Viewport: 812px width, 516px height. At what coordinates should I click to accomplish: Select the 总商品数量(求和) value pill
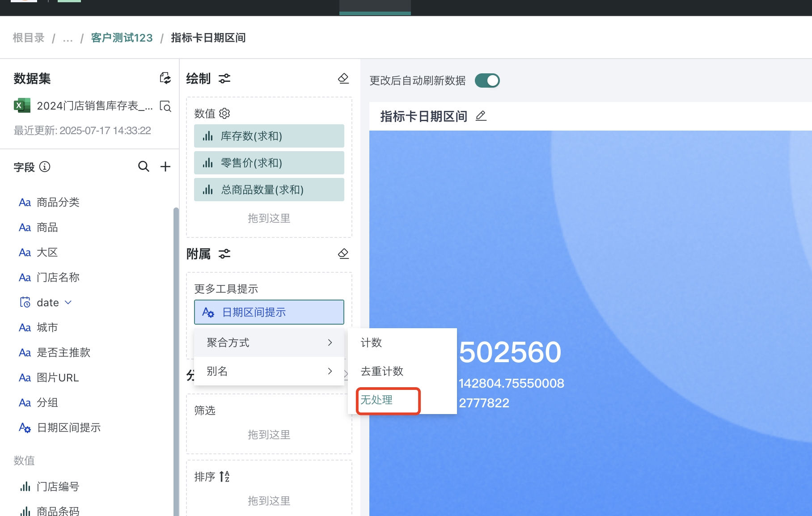click(269, 190)
